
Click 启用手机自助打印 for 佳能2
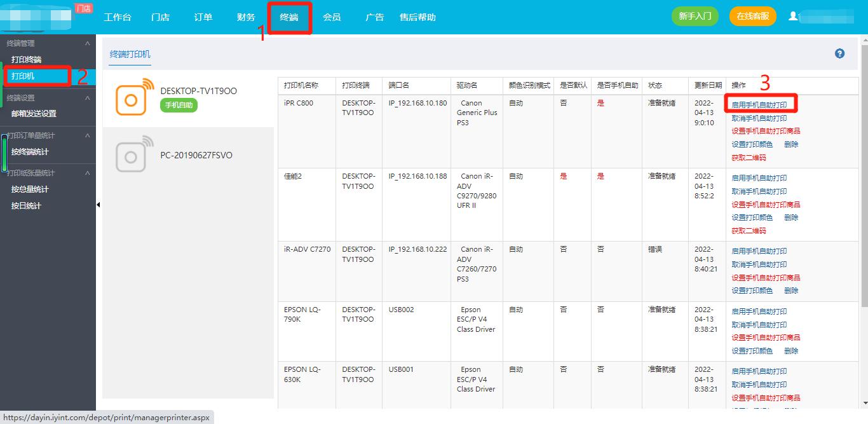(x=759, y=178)
